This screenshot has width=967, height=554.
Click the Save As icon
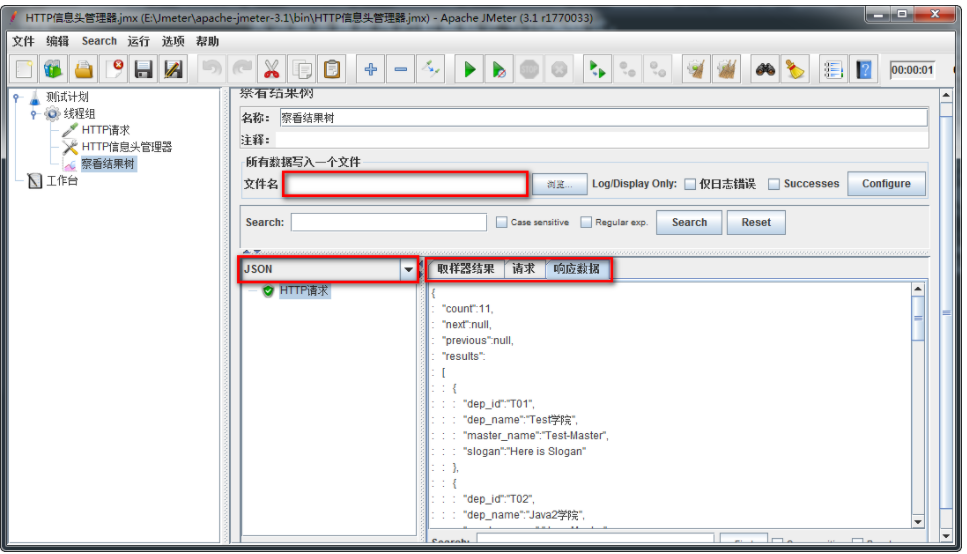tap(173, 69)
